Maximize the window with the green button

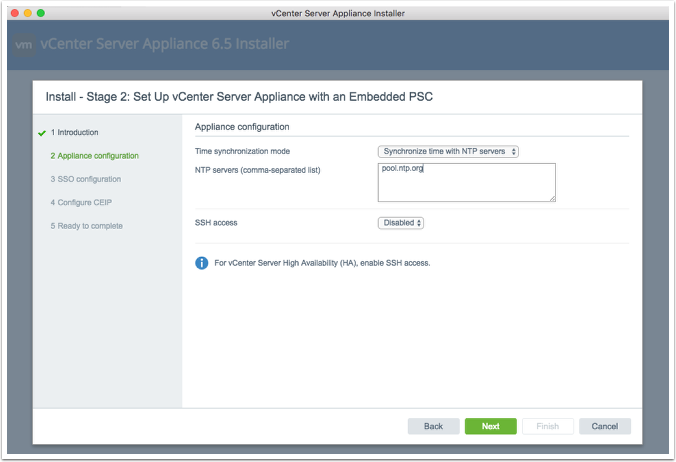tap(41, 12)
